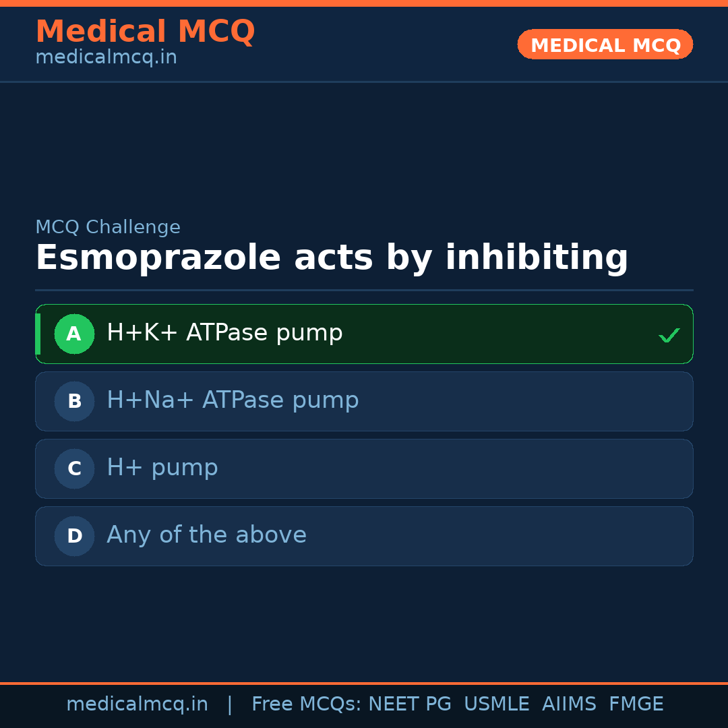Screen dimensions: 728x728
Task: Click USMLE in the footer
Action: tap(497, 704)
